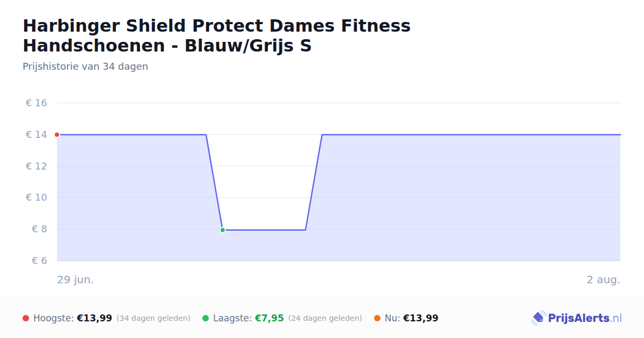Click the green lowest-price dot on the chart

(x=222, y=230)
